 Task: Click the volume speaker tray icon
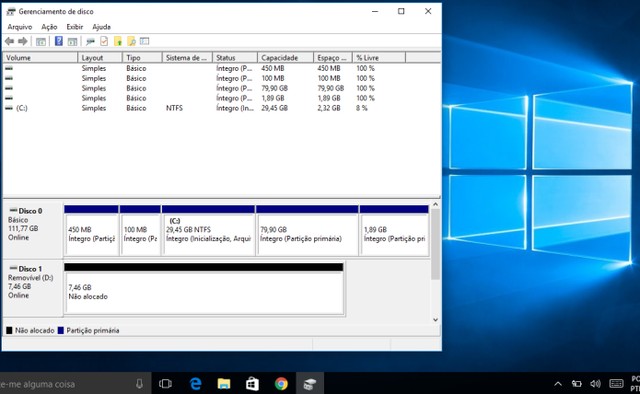[595, 384]
